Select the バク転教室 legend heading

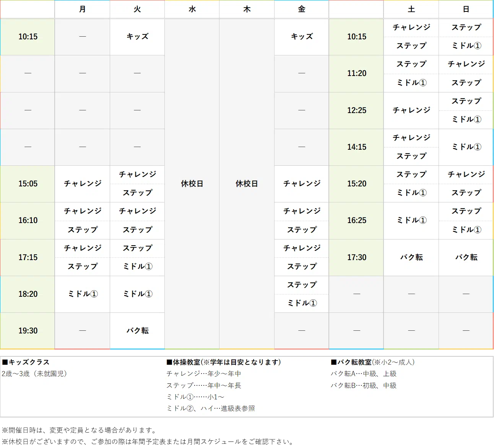tap(373, 362)
